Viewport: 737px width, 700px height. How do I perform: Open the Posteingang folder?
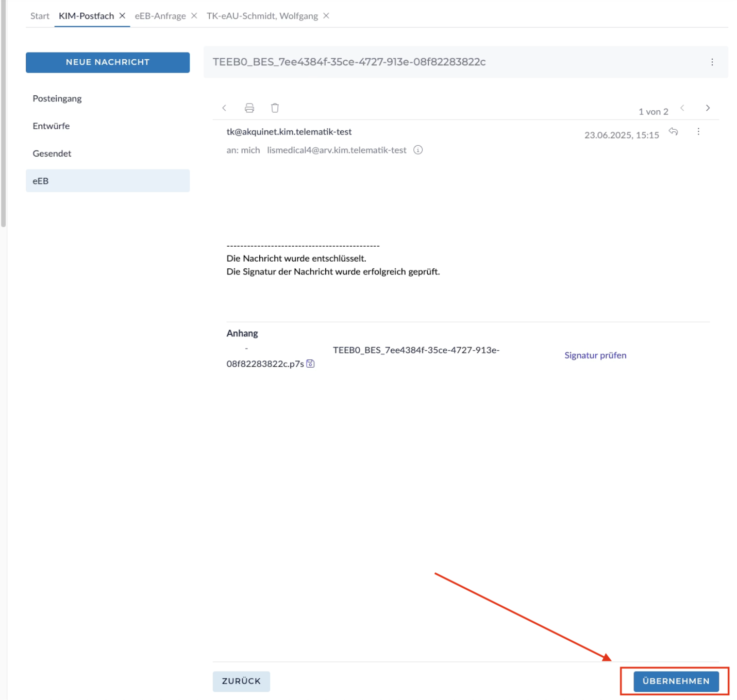57,98
